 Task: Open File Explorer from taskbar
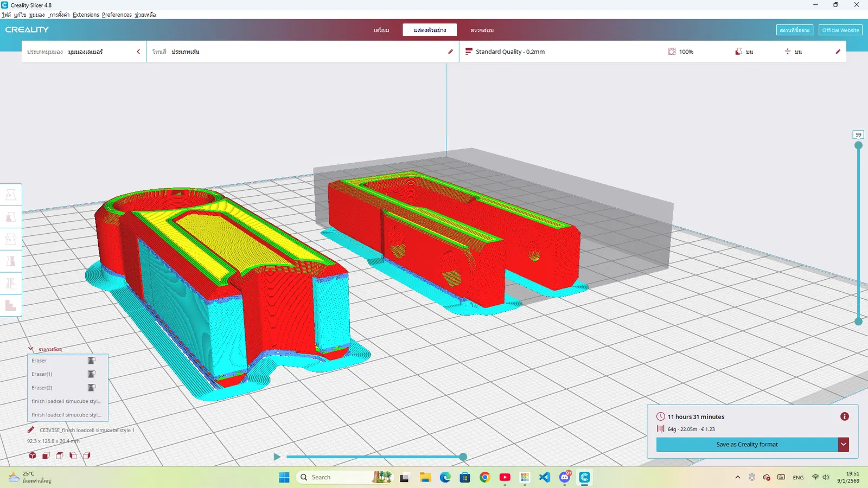[x=425, y=477]
